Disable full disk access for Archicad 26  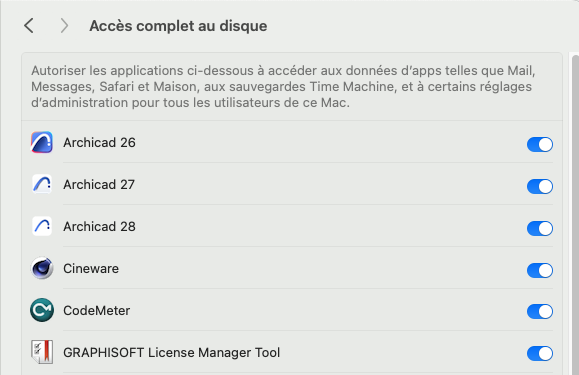click(540, 144)
